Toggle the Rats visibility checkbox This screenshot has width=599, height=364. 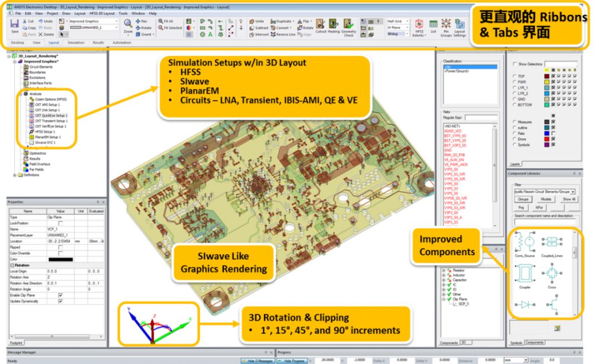553,133
